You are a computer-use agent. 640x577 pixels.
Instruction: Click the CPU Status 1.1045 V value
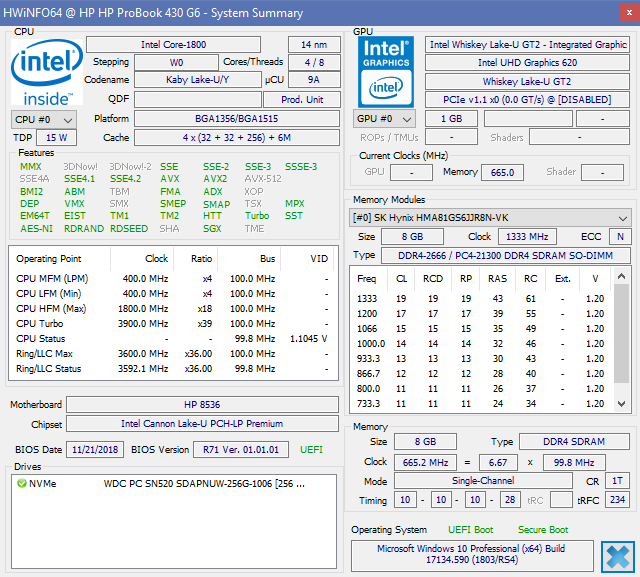[308, 339]
